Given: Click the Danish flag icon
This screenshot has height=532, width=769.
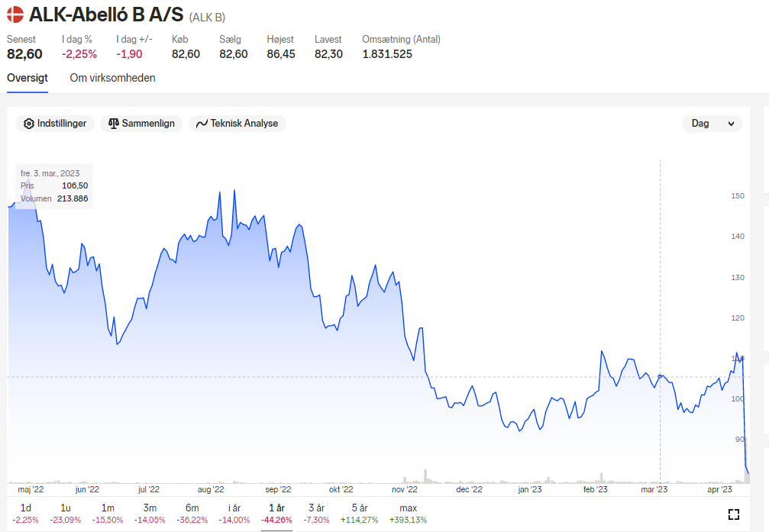Looking at the screenshot, I should (x=15, y=15).
